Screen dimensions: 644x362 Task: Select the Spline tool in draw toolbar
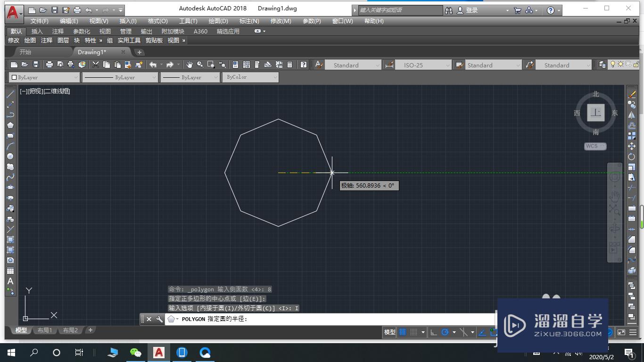tap(10, 177)
